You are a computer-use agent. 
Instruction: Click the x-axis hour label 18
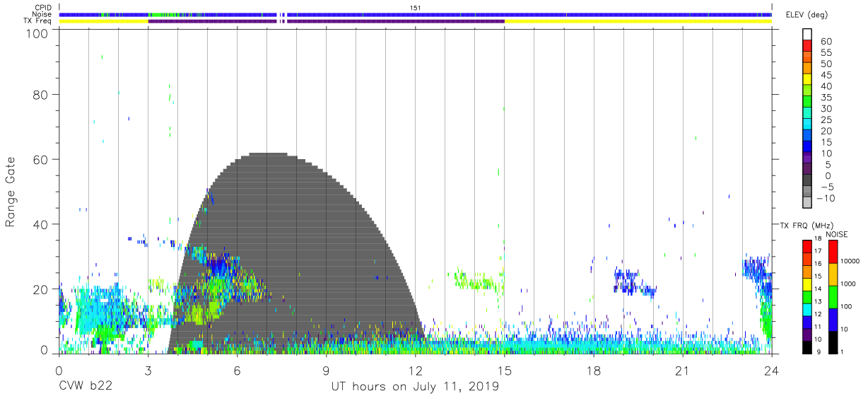click(x=593, y=371)
